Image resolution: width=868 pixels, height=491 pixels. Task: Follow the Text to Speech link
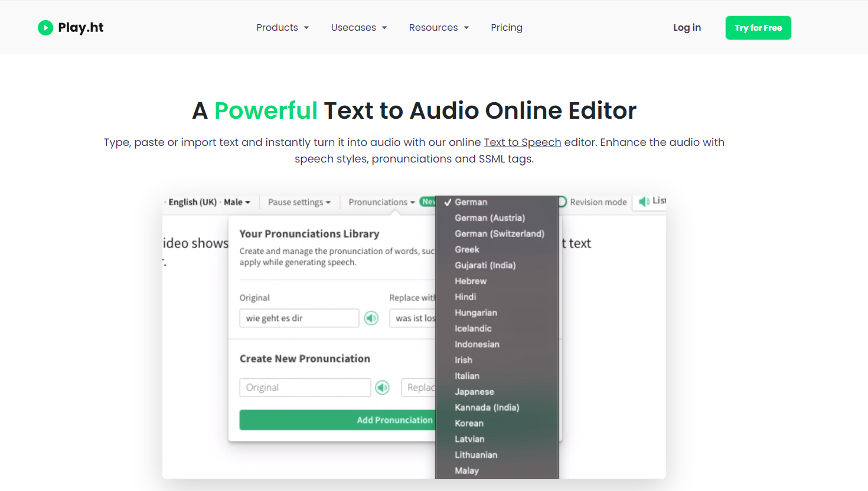pos(523,142)
